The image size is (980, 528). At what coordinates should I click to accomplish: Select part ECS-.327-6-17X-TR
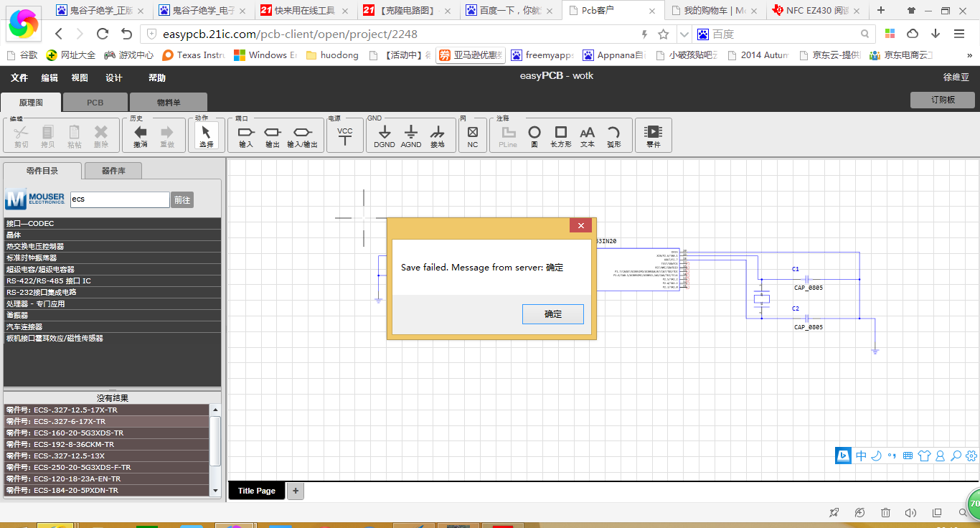[107, 422]
